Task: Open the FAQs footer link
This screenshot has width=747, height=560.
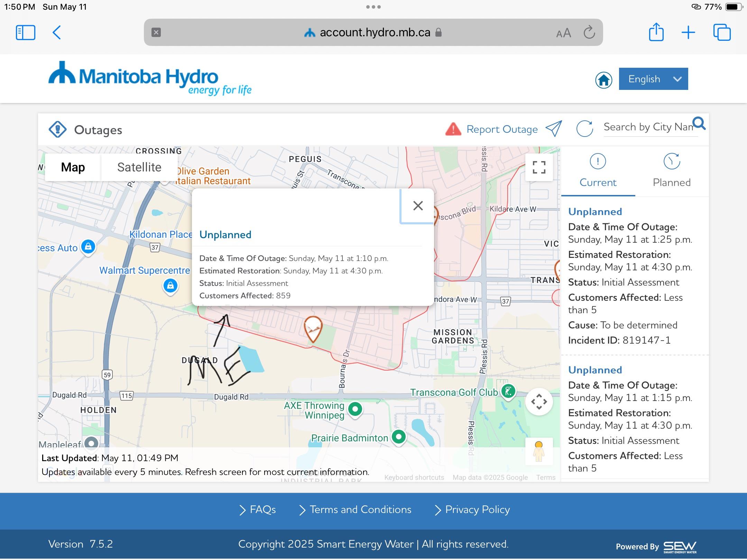Action: (x=258, y=510)
